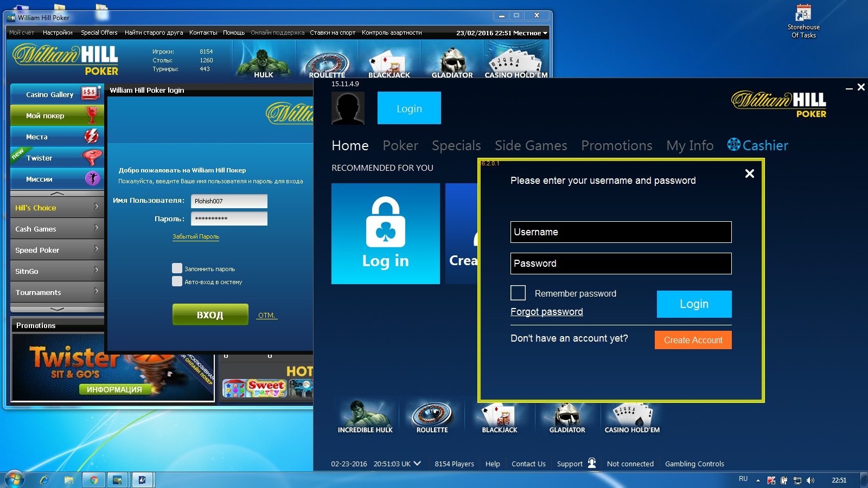
Task: Open the Special Offers menu
Action: (x=99, y=33)
